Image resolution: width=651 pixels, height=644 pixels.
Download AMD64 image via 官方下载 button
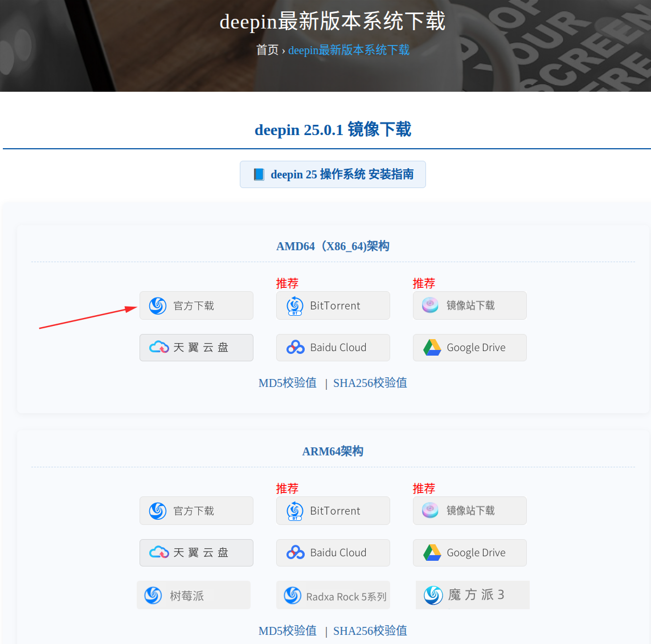tap(196, 305)
